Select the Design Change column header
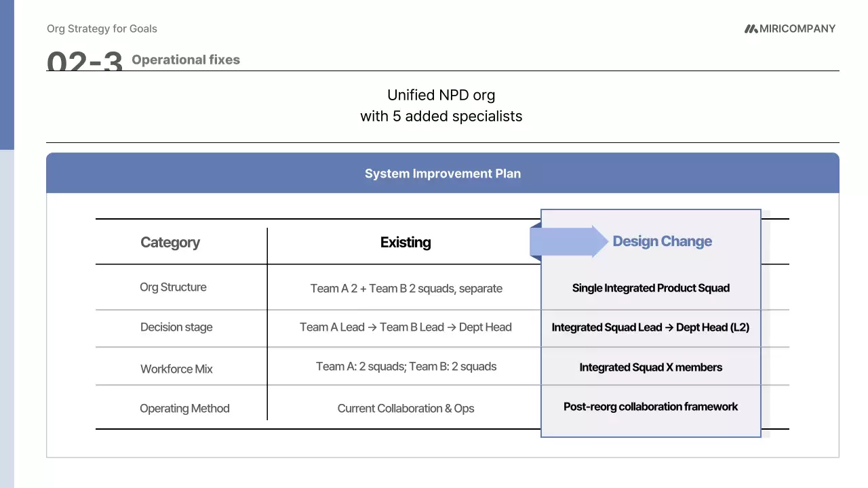Screen dimensions: 868x488 coord(662,241)
